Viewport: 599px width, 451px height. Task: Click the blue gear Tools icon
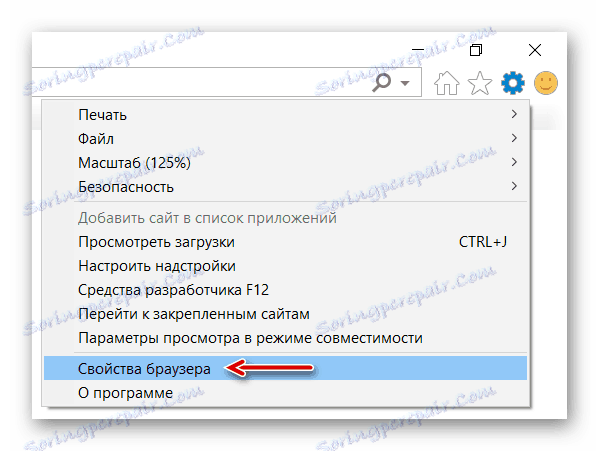tap(513, 83)
